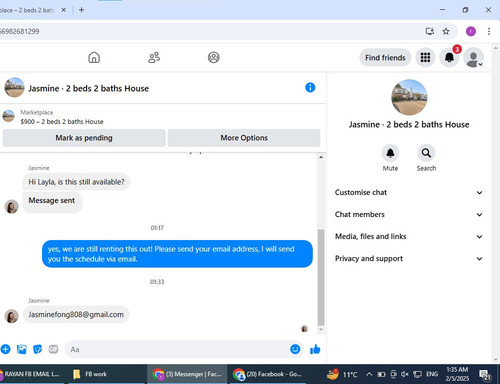Open a new browser tab with plus
This screenshot has height=384, width=500.
click(x=81, y=10)
